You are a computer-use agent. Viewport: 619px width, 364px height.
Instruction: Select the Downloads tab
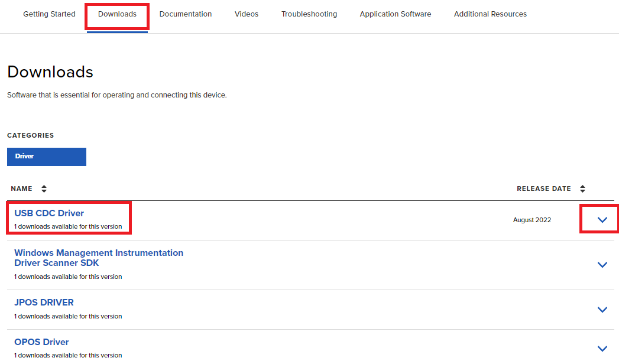pyautogui.click(x=117, y=14)
